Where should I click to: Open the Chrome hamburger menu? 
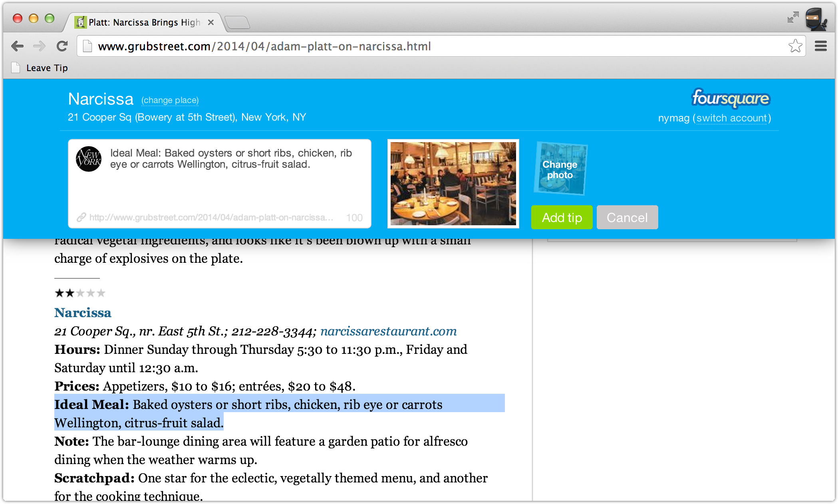coord(821,46)
